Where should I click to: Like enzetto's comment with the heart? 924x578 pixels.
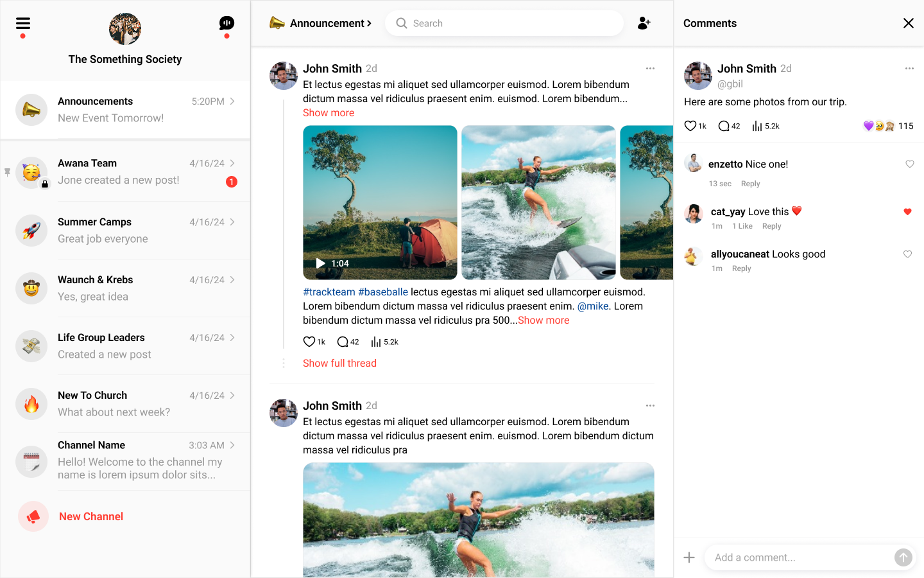pos(909,164)
